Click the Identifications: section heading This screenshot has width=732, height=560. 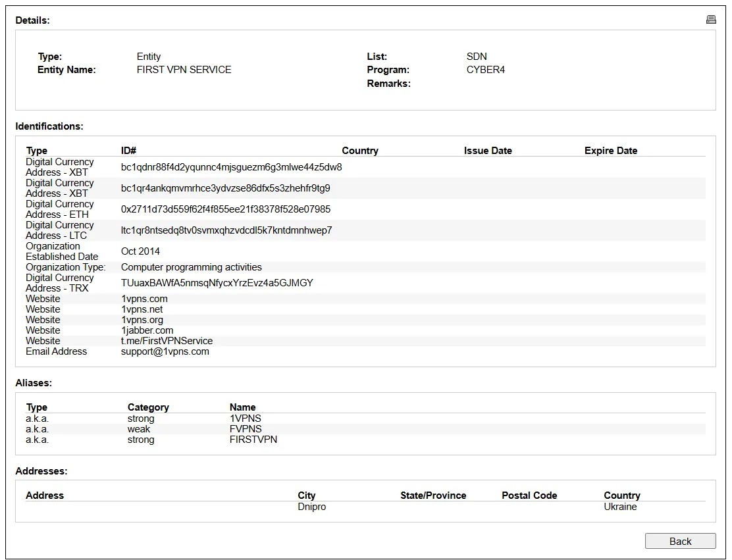coord(49,126)
